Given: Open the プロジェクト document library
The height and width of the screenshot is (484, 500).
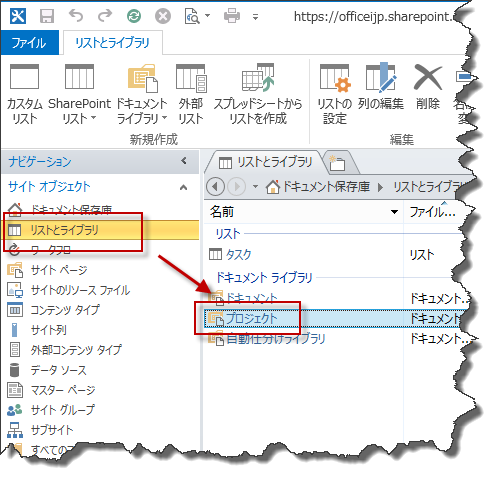Looking at the screenshot, I should [252, 318].
